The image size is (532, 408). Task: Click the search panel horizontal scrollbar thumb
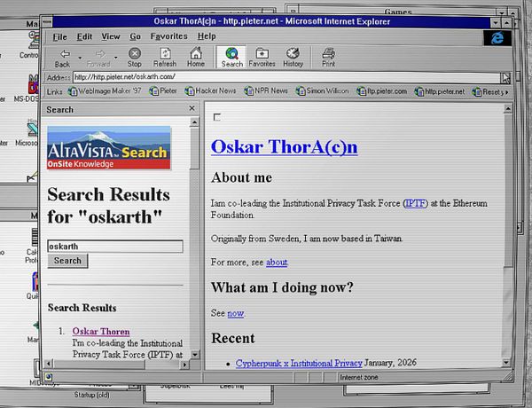pyautogui.click(x=99, y=365)
